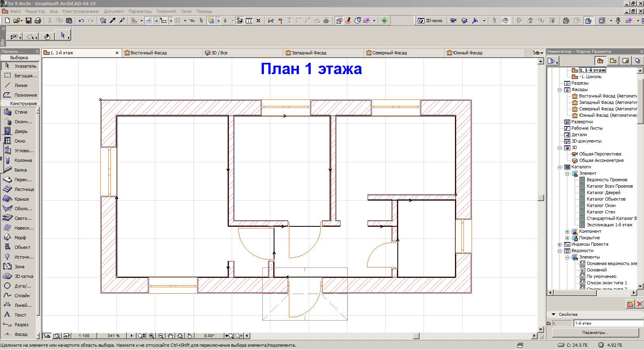Collapse the Ведомости tree node
Screen dimensions: 644x350
[x=559, y=251]
